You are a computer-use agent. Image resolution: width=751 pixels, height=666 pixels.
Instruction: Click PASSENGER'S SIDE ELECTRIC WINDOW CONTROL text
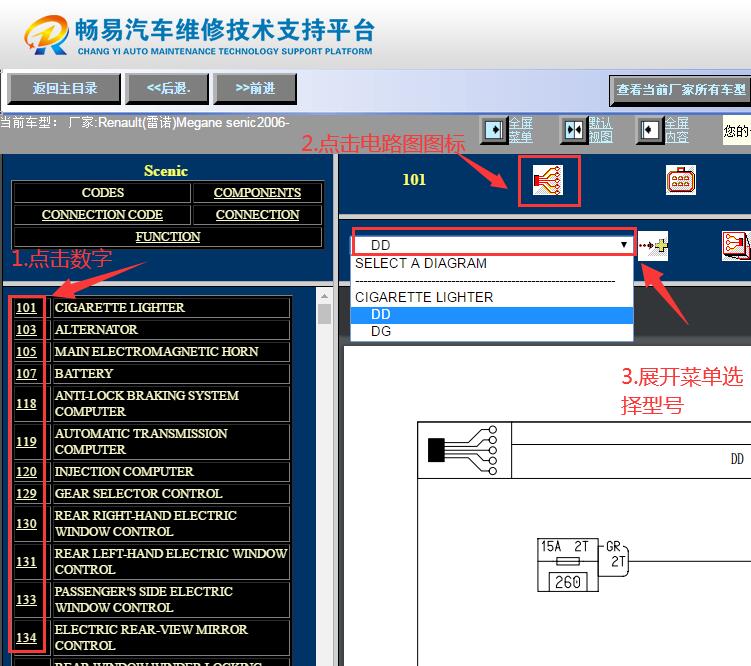pyautogui.click(x=144, y=599)
